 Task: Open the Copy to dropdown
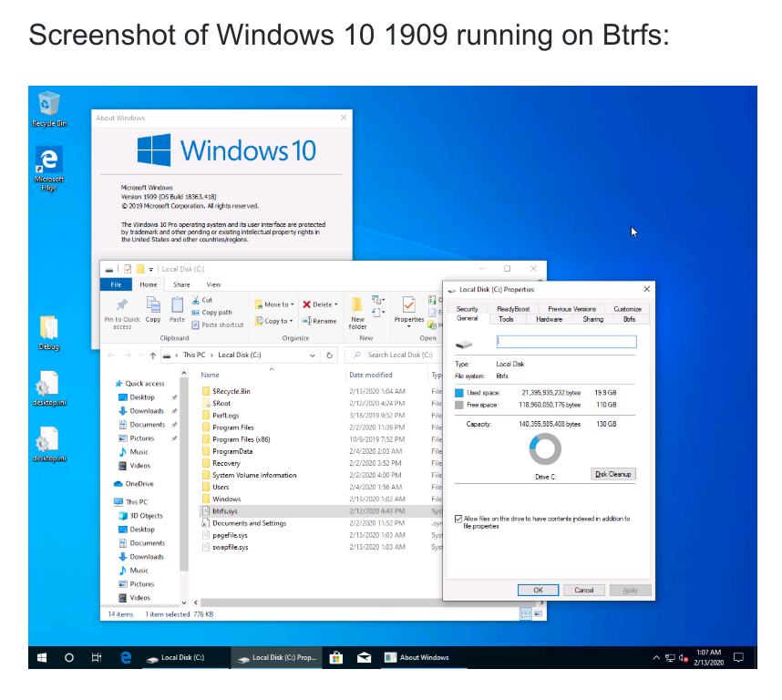click(274, 321)
